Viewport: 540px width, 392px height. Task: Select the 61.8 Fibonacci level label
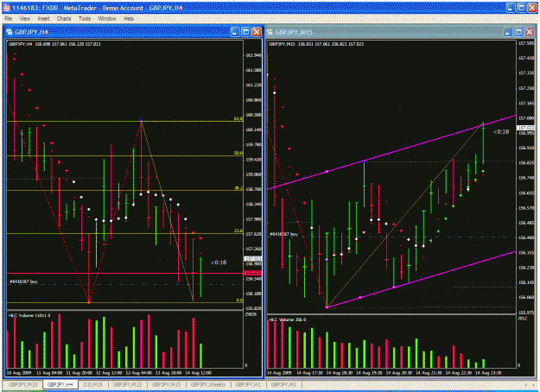click(x=238, y=118)
